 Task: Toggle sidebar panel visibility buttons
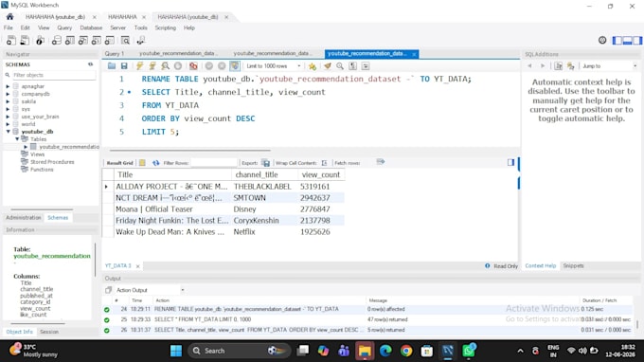[x=627, y=40]
